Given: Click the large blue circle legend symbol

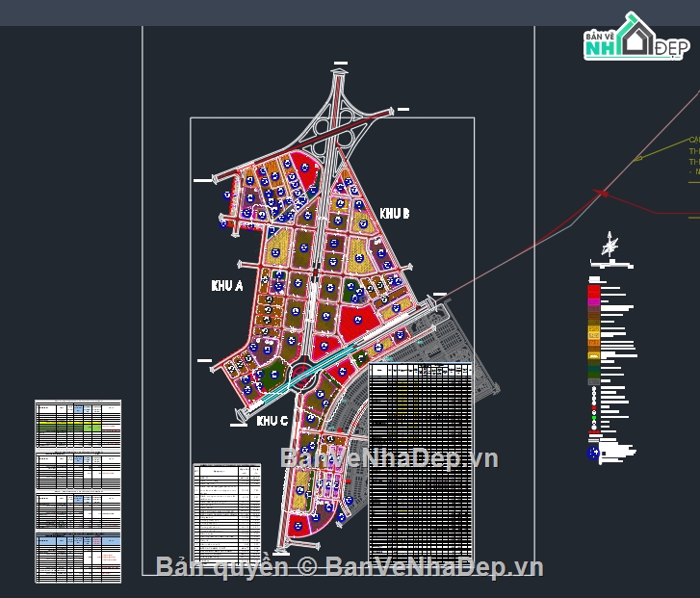Looking at the screenshot, I should [593, 454].
